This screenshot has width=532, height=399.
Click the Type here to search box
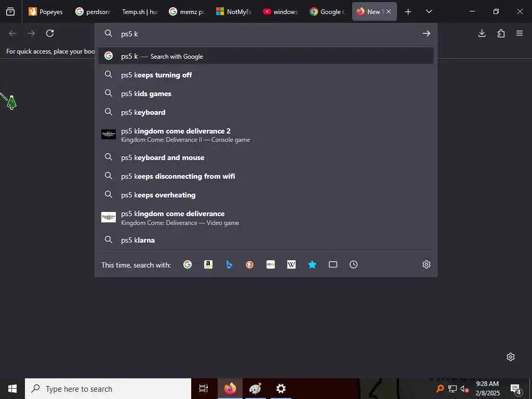click(108, 389)
